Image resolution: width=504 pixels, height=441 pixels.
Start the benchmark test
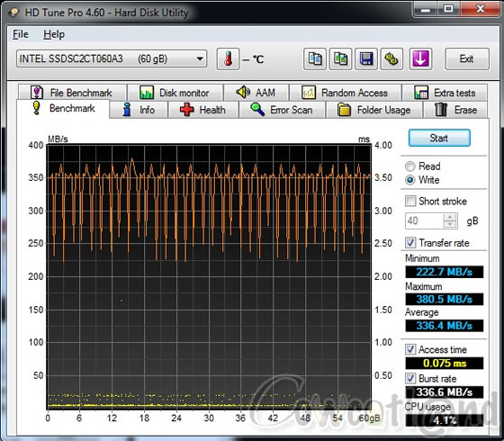pyautogui.click(x=439, y=138)
